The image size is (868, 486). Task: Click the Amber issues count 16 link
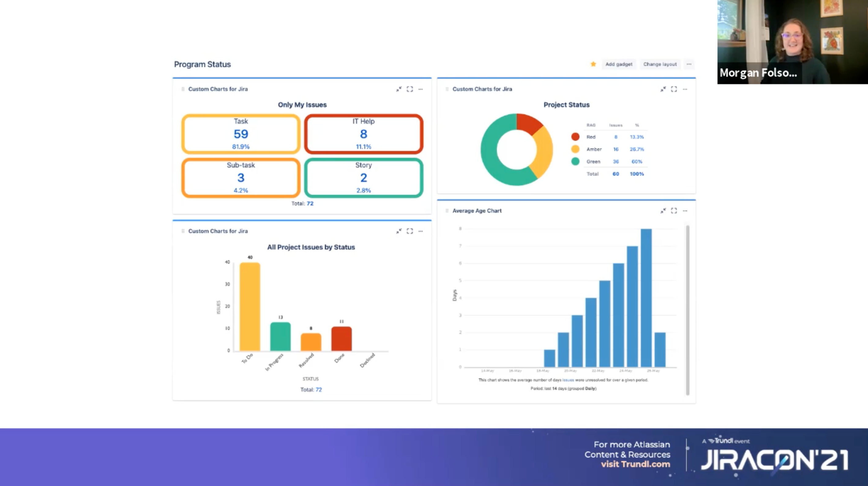point(615,149)
